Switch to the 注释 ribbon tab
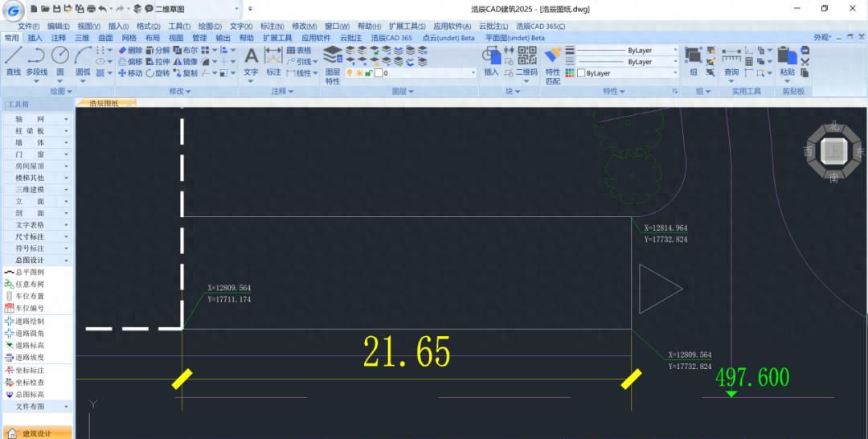This screenshot has height=439, width=868. pos(59,38)
